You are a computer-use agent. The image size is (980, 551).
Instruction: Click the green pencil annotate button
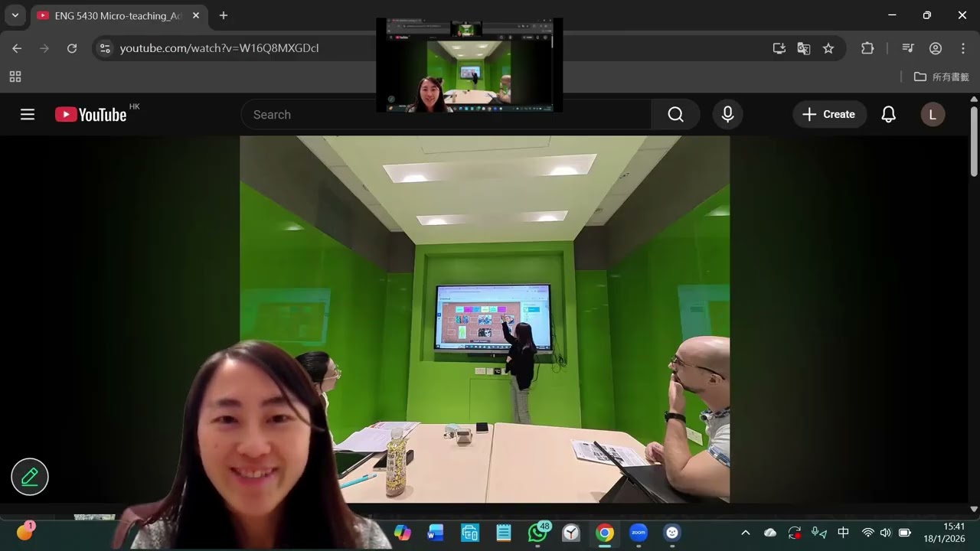pos(30,477)
